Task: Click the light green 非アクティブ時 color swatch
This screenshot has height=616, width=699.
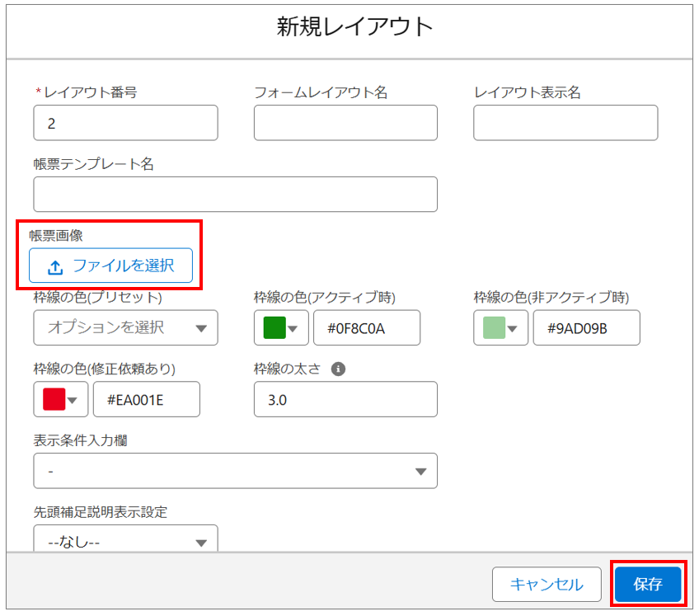Action: coord(494,327)
